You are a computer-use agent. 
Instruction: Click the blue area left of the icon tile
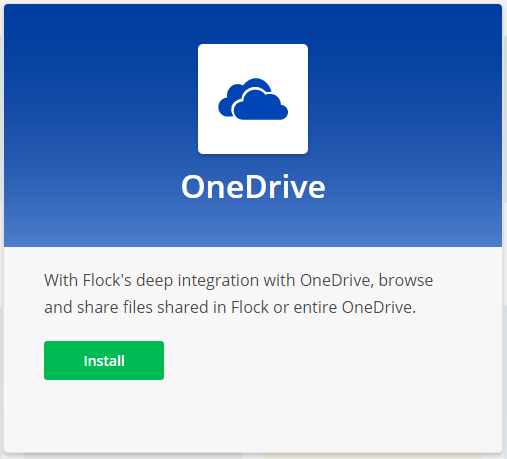click(x=101, y=99)
